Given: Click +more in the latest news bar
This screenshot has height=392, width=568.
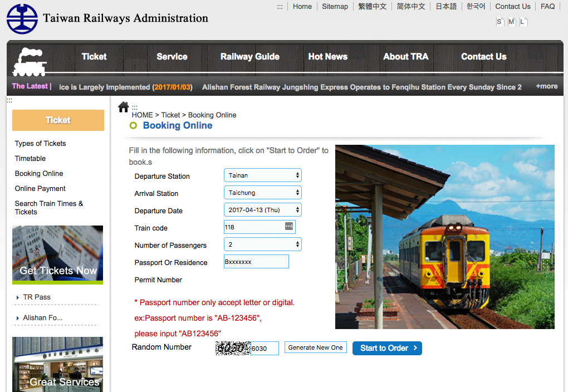Looking at the screenshot, I should (x=547, y=86).
